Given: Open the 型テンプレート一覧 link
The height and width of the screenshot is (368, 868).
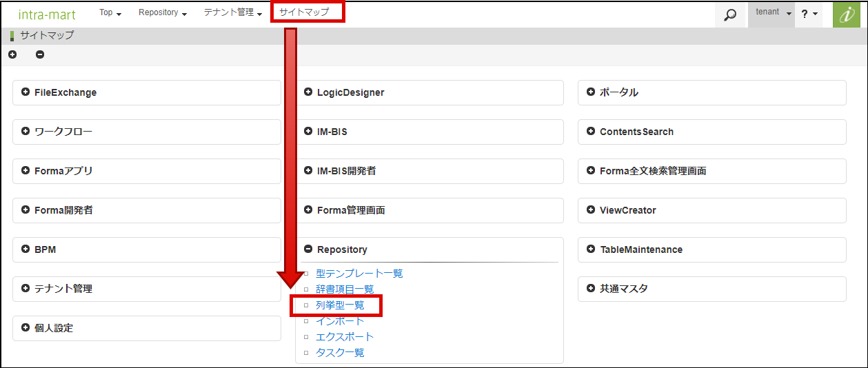Looking at the screenshot, I should point(359,274).
